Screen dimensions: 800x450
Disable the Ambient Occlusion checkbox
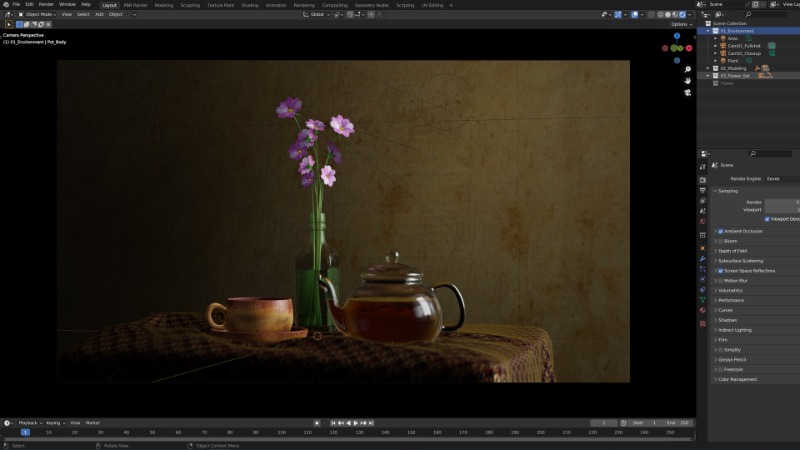[720, 231]
